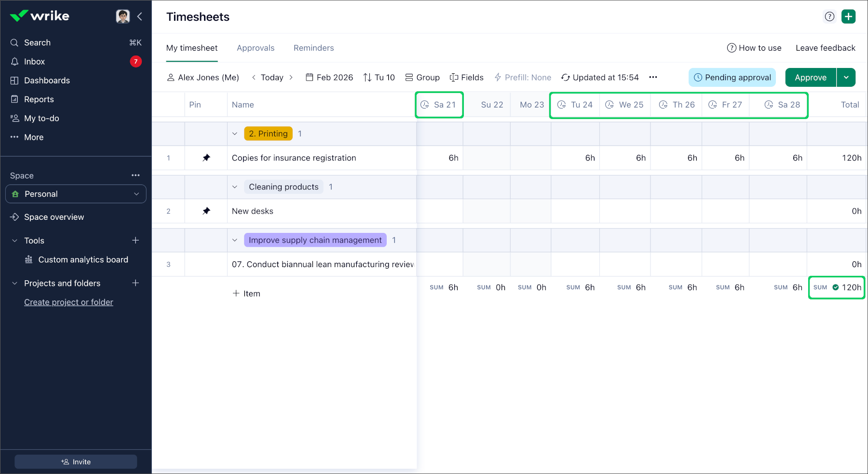Click the purple Improve supply chain management tag
Viewport: 868px width, 474px height.
[315, 240]
